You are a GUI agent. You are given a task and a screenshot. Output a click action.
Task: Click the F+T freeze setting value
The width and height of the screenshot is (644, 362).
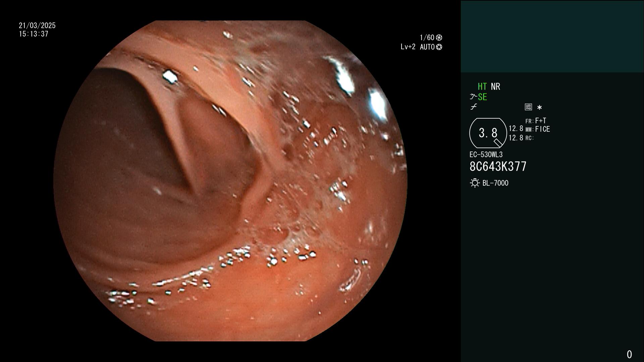541,120
